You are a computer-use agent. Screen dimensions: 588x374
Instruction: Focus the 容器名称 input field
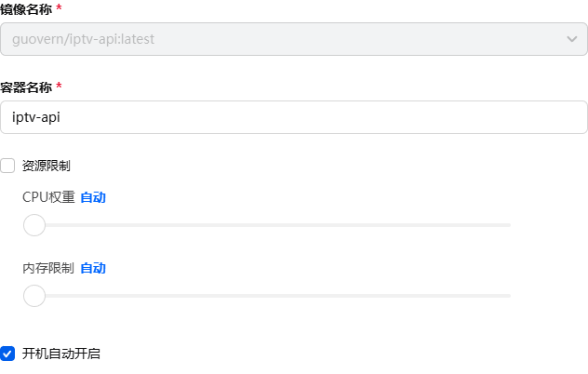293,117
